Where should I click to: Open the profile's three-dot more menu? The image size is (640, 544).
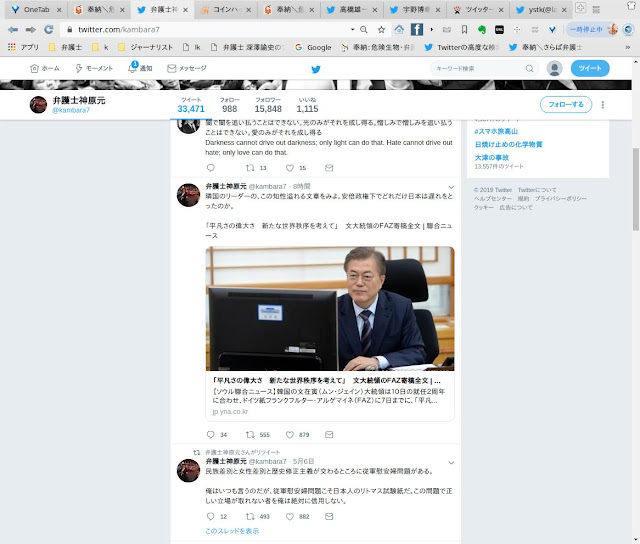pyautogui.click(x=603, y=105)
